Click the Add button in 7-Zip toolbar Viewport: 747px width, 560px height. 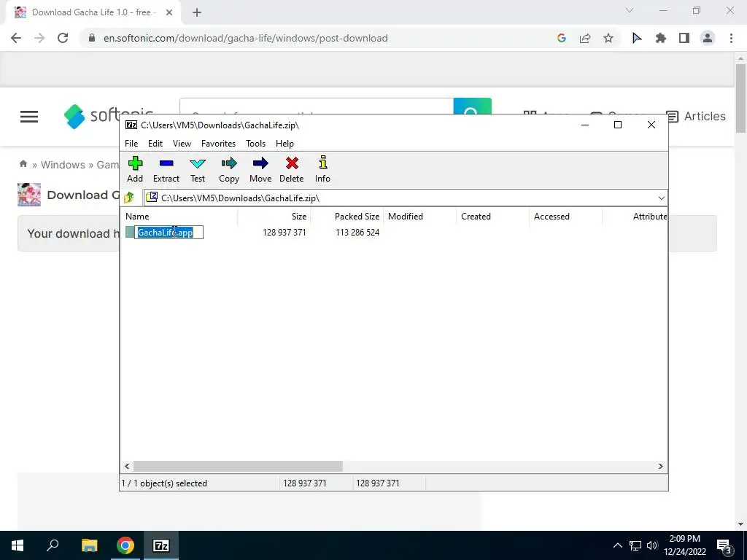pyautogui.click(x=135, y=169)
